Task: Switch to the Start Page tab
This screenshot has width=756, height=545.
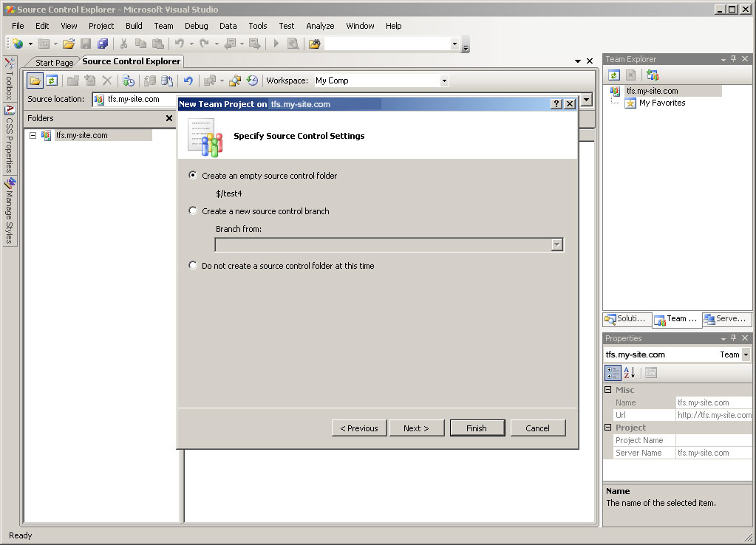Action: 54,63
